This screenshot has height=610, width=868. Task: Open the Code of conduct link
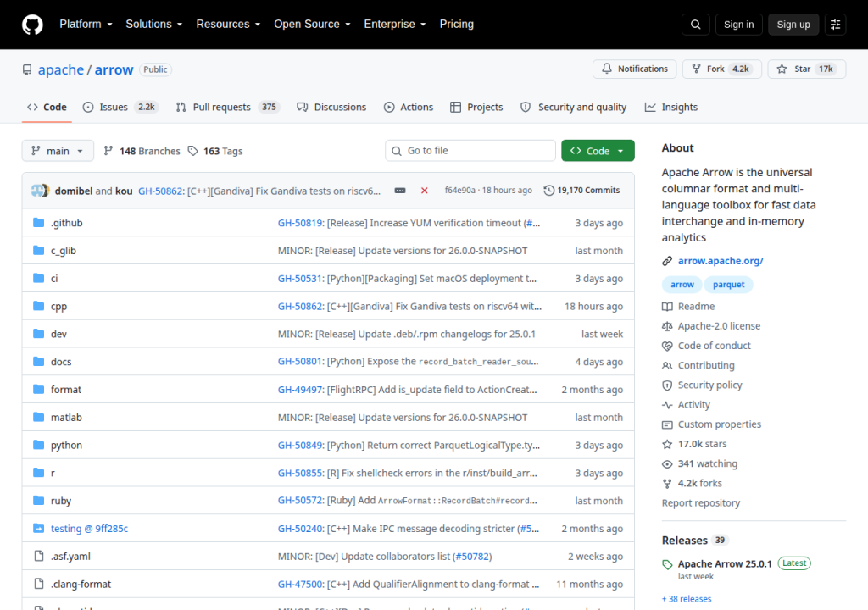point(706,346)
